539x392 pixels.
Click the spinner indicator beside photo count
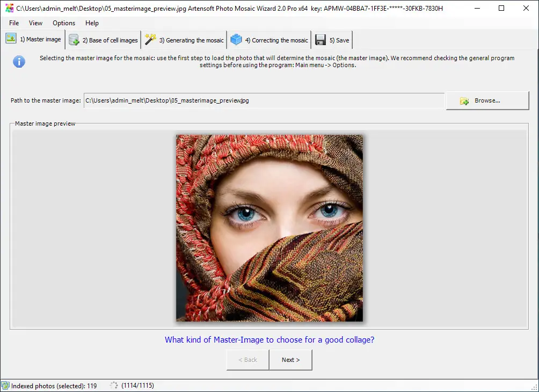(x=113, y=385)
